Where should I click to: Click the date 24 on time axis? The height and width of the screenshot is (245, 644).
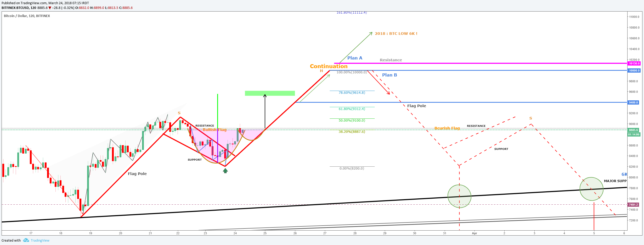[235, 233]
